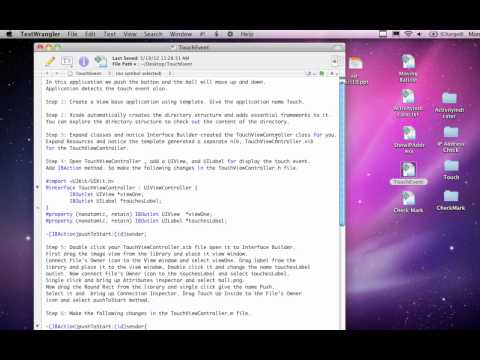Viewport: 480px width, 360px height.
Task: Click the pencil document state icon
Action: click(50, 61)
